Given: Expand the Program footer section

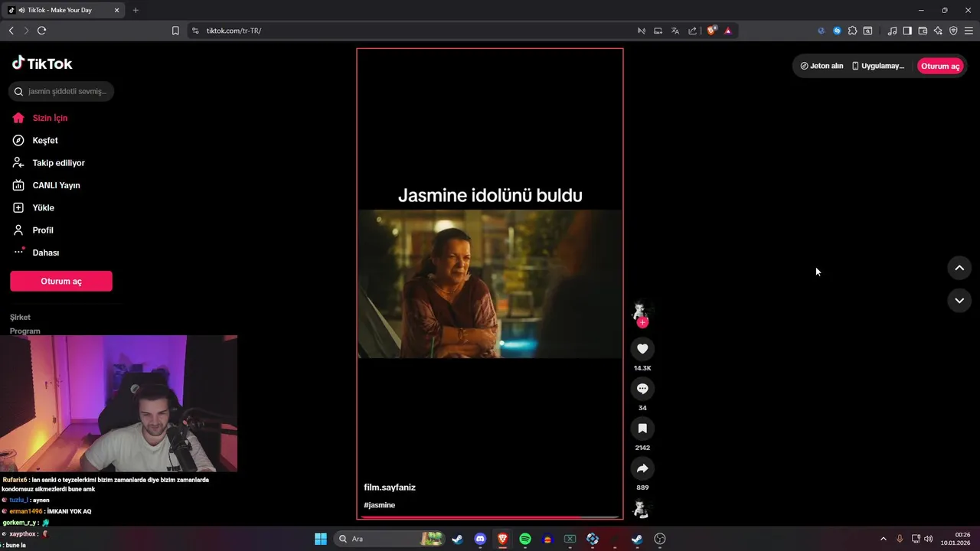Looking at the screenshot, I should (25, 331).
